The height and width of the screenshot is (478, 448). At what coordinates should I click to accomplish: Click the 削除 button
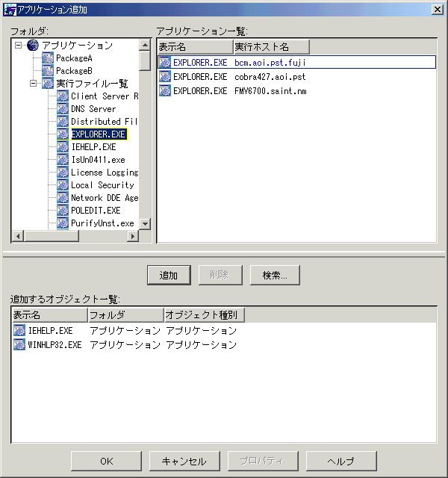(220, 276)
